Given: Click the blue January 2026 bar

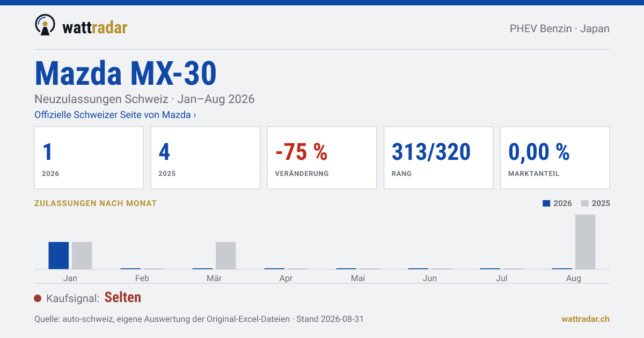Looking at the screenshot, I should click(58, 255).
